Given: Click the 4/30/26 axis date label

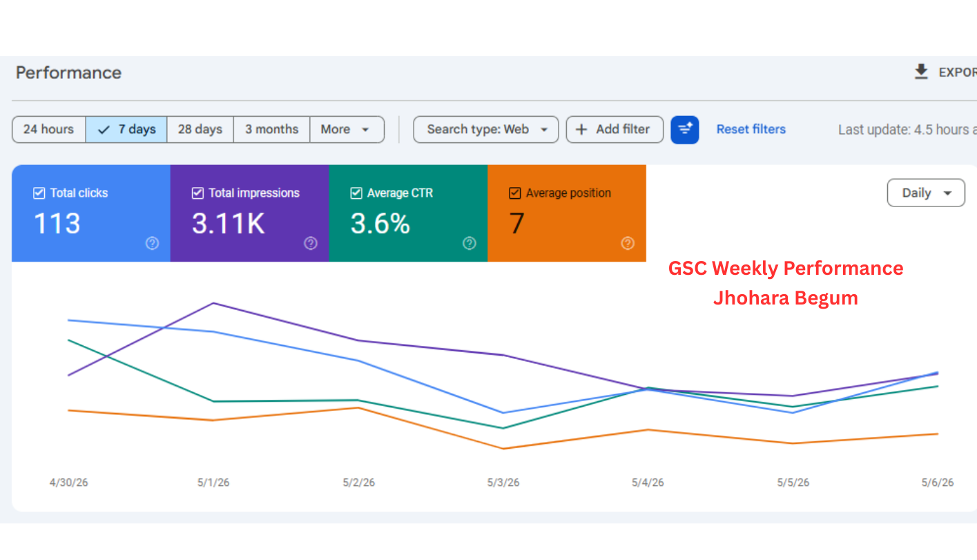Looking at the screenshot, I should click(68, 482).
